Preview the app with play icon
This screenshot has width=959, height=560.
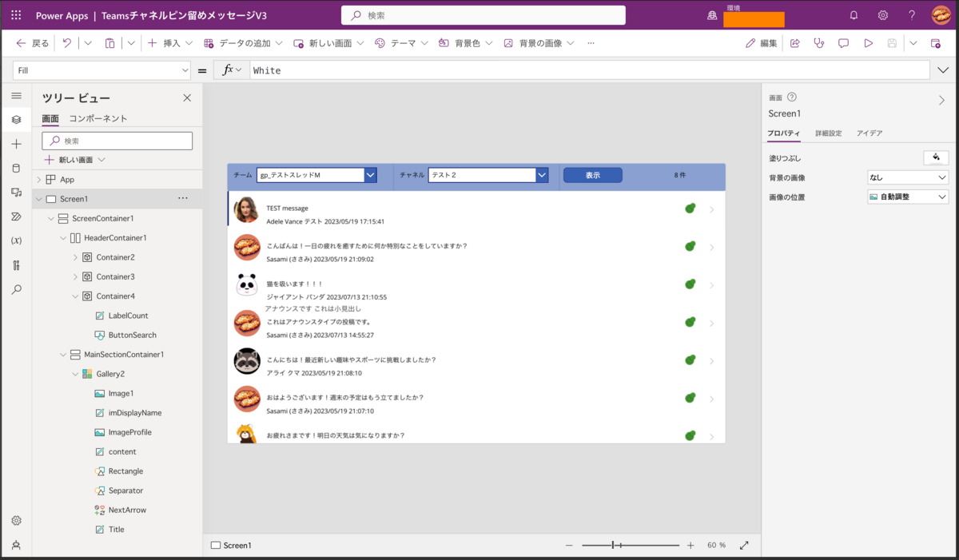868,43
